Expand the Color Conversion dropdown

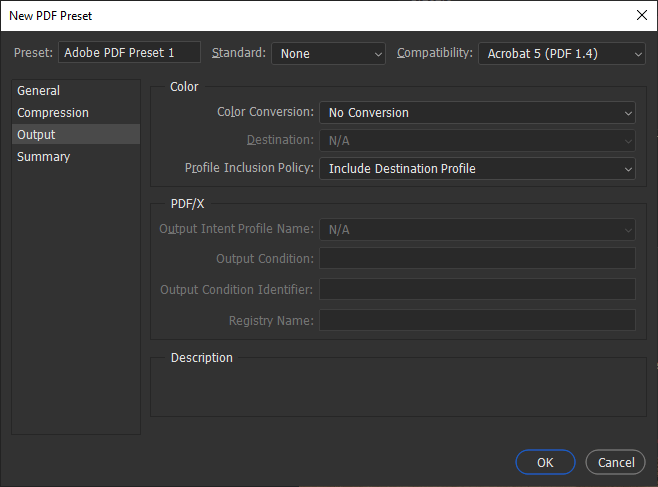pyautogui.click(x=477, y=113)
